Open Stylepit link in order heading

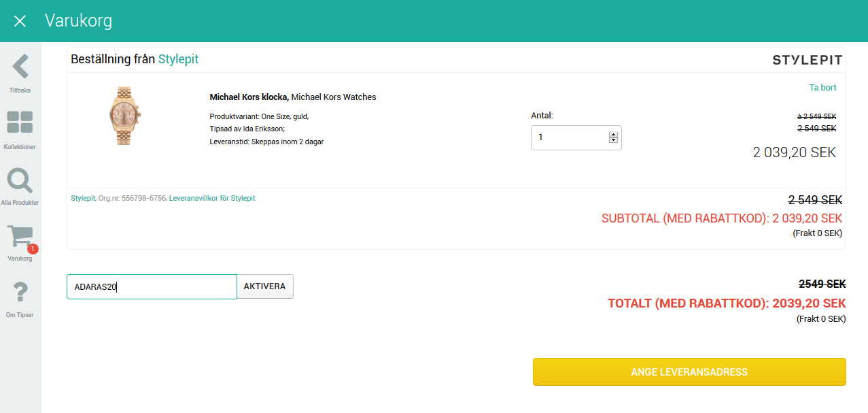[178, 59]
